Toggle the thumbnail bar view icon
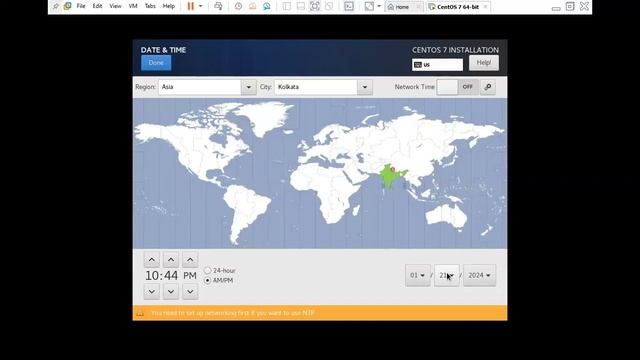This screenshot has width=640, height=360. tap(301, 6)
